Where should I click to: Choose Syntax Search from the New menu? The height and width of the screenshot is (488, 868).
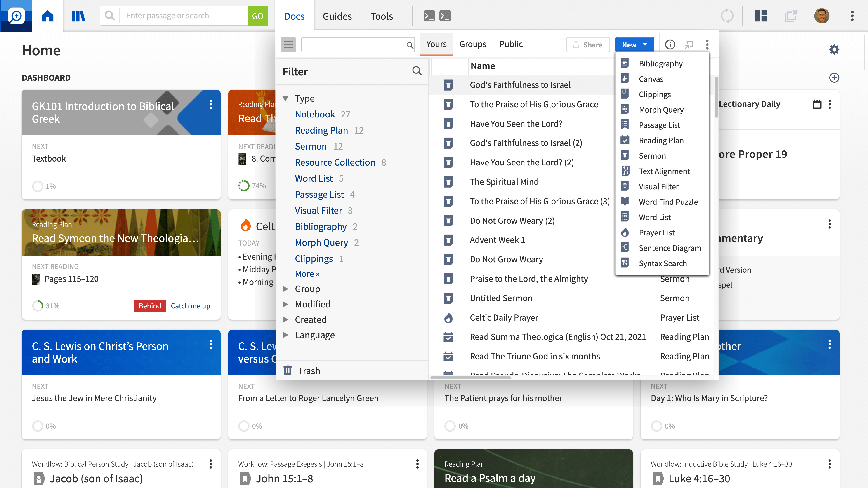tap(662, 263)
